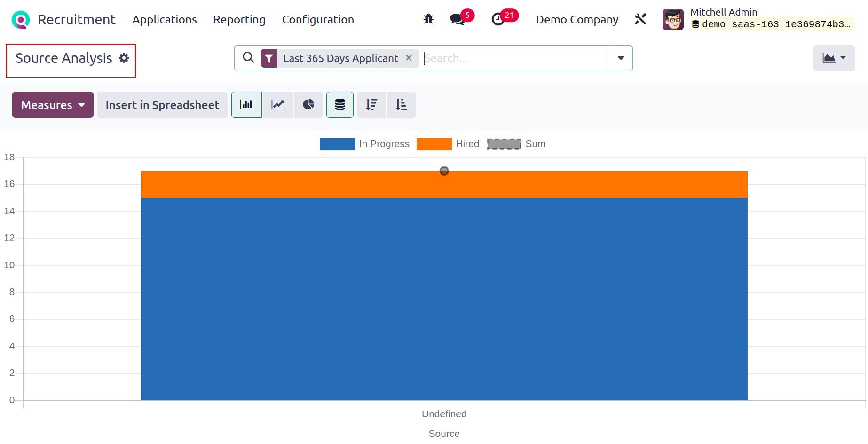Click the blue In Progress bar
This screenshot has width=868, height=444.
pos(444,299)
